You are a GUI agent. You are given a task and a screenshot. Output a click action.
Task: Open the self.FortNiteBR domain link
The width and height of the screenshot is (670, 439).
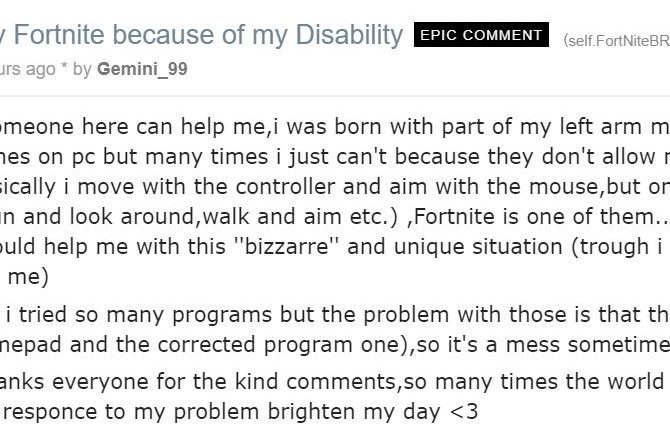click(x=617, y=41)
